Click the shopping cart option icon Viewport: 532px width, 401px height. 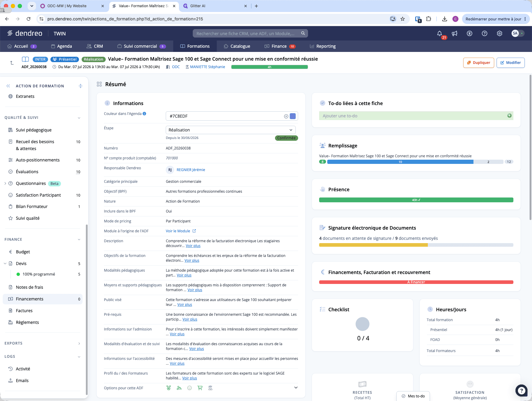(200, 388)
